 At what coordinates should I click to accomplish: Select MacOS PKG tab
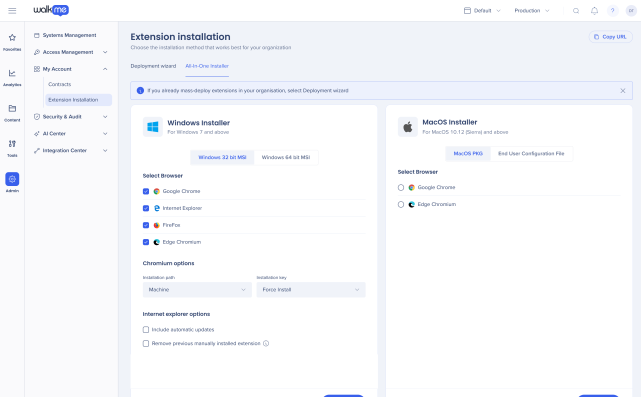click(x=468, y=154)
